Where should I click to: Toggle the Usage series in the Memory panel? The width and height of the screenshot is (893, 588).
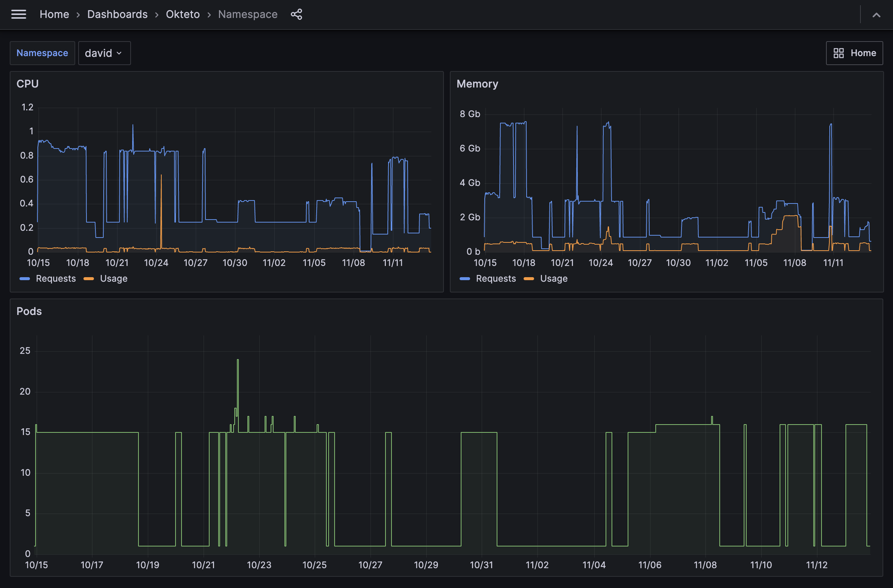pos(554,278)
